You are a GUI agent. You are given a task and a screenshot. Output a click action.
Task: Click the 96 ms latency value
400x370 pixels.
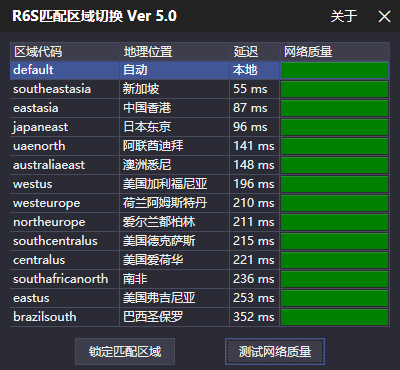pos(250,127)
